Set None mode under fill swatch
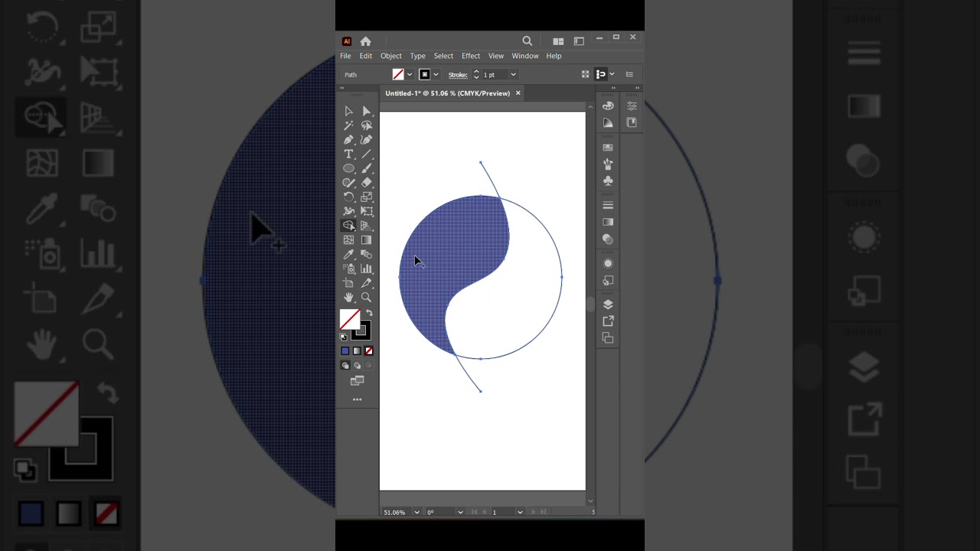Viewport: 980px width, 551px height. (x=369, y=350)
